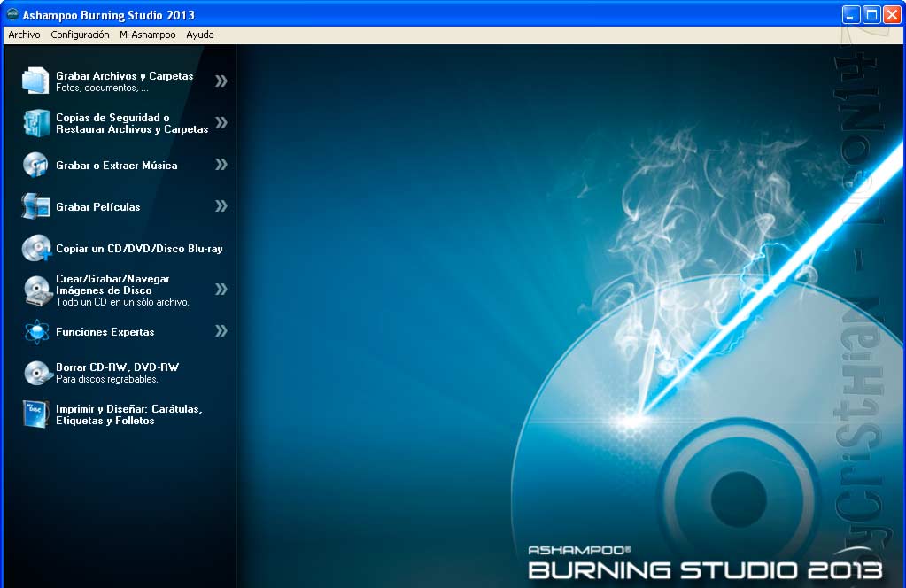
Task: Maximize the Ashampoo Burning Studio window
Action: pos(871,14)
